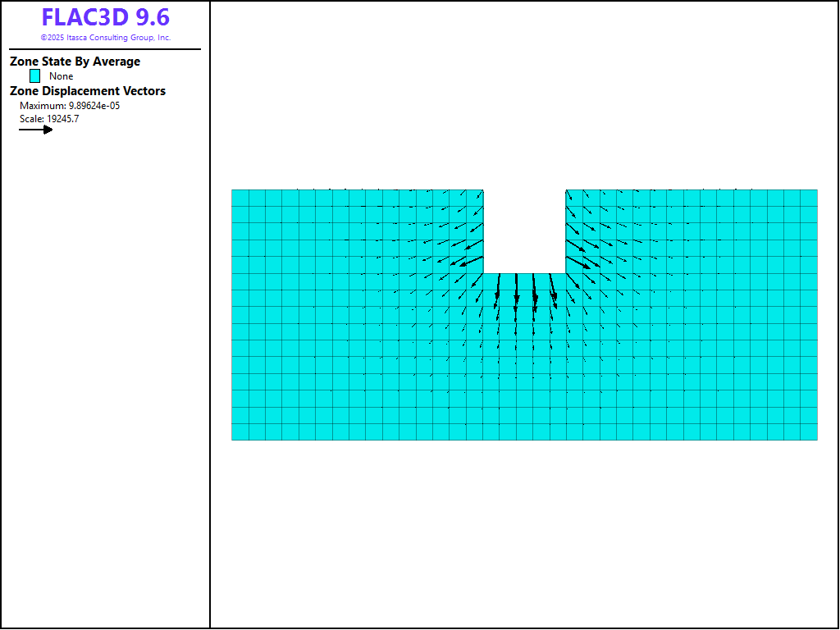Select the Zone Displacement Vectors legend heading
Screen dimensions: 840x630
(87, 91)
